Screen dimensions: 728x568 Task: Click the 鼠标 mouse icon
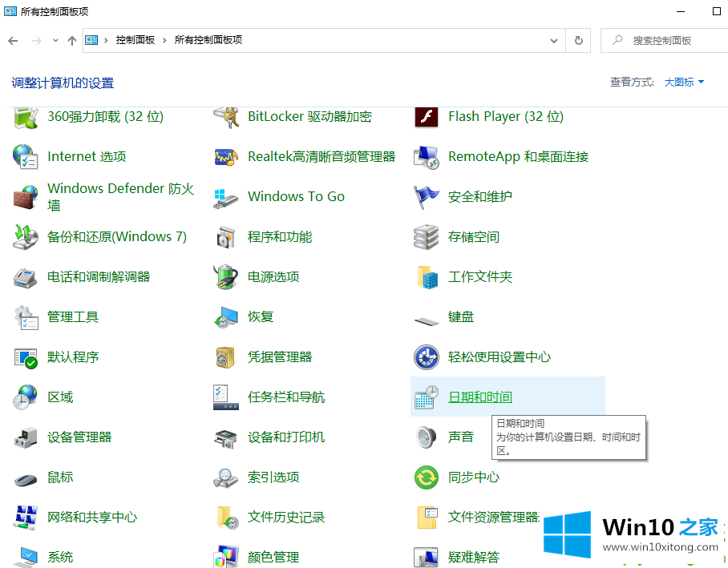click(x=26, y=479)
